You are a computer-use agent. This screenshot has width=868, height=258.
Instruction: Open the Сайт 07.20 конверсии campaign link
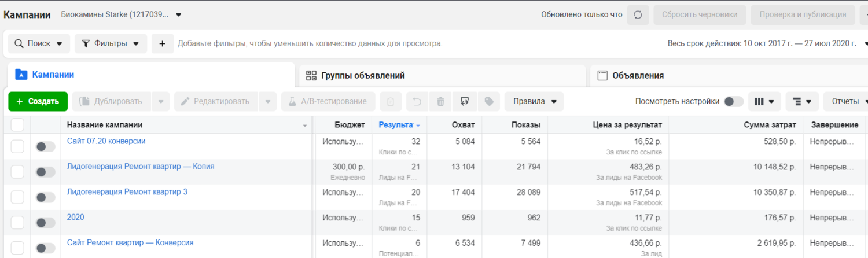coord(106,141)
